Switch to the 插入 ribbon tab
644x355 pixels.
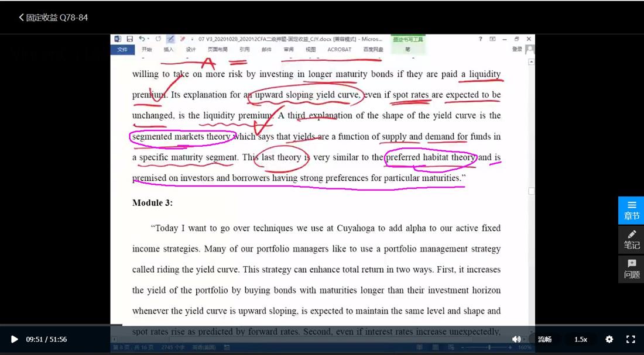click(169, 49)
